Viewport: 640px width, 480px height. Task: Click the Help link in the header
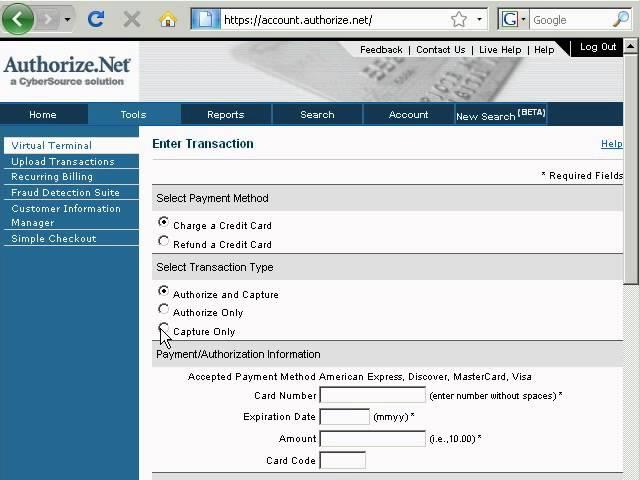point(544,50)
